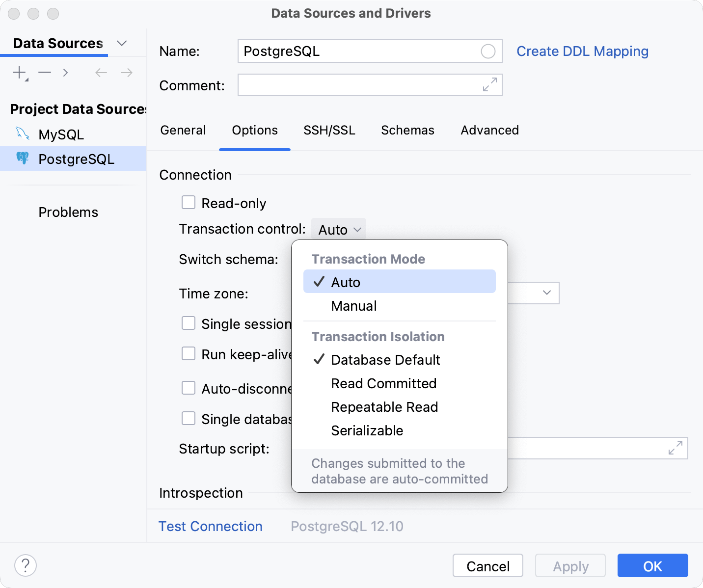The image size is (703, 588).
Task: Check the Run keep-alive option
Action: (x=189, y=353)
